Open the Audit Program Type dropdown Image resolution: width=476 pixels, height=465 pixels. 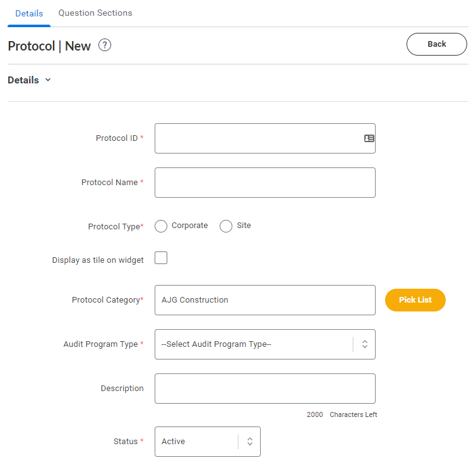coord(265,344)
